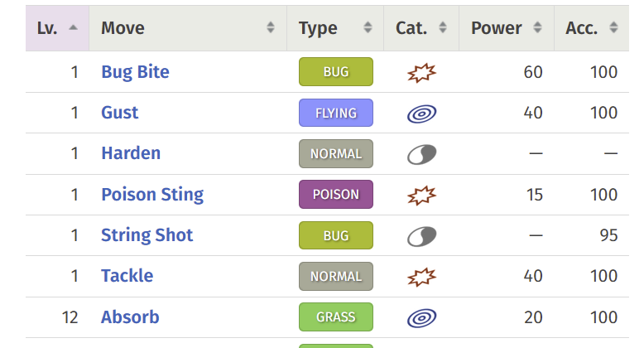Sort by Type using header sort arrows
Viewport: 644px width, 348px height.
pyautogui.click(x=368, y=27)
